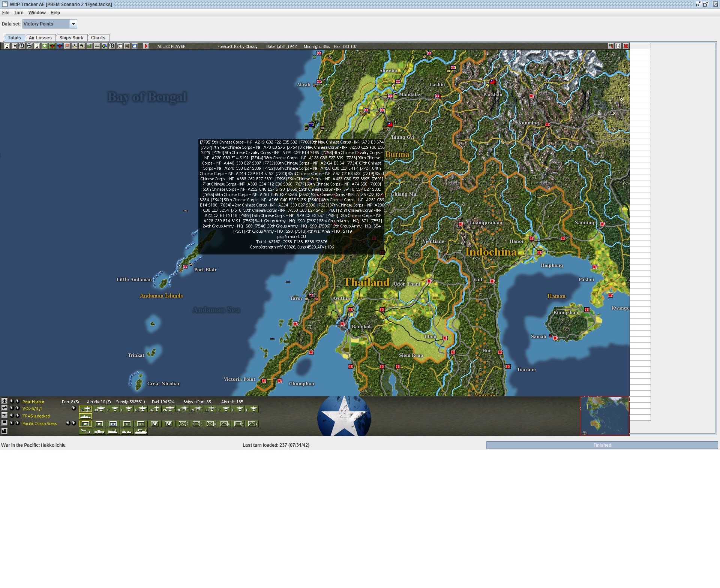
Task: Select the Victory Points combo box
Action: coord(46,24)
